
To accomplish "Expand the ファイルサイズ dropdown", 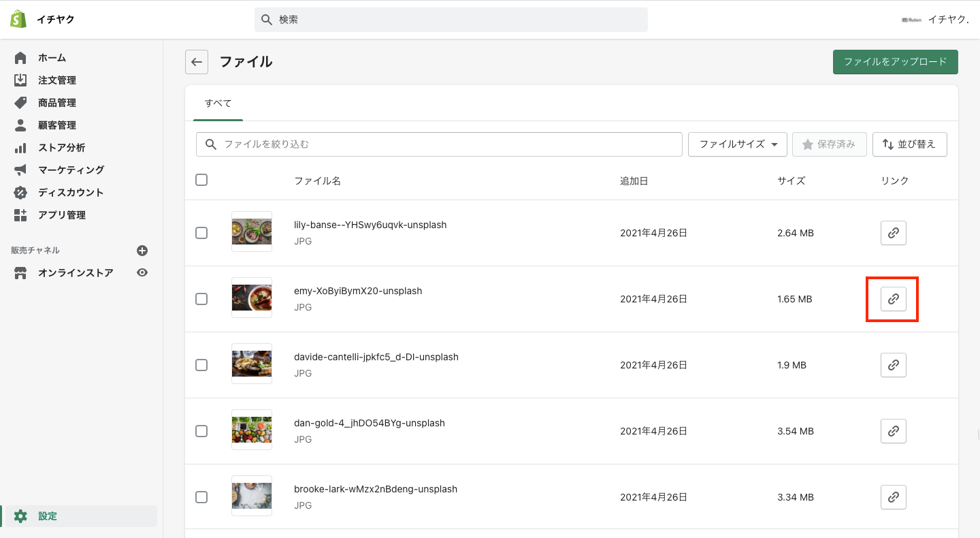I will point(738,144).
